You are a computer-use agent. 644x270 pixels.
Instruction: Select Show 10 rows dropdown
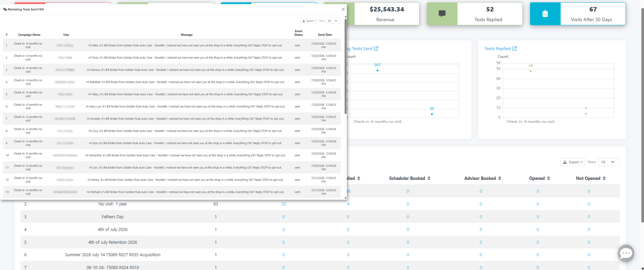point(609,162)
